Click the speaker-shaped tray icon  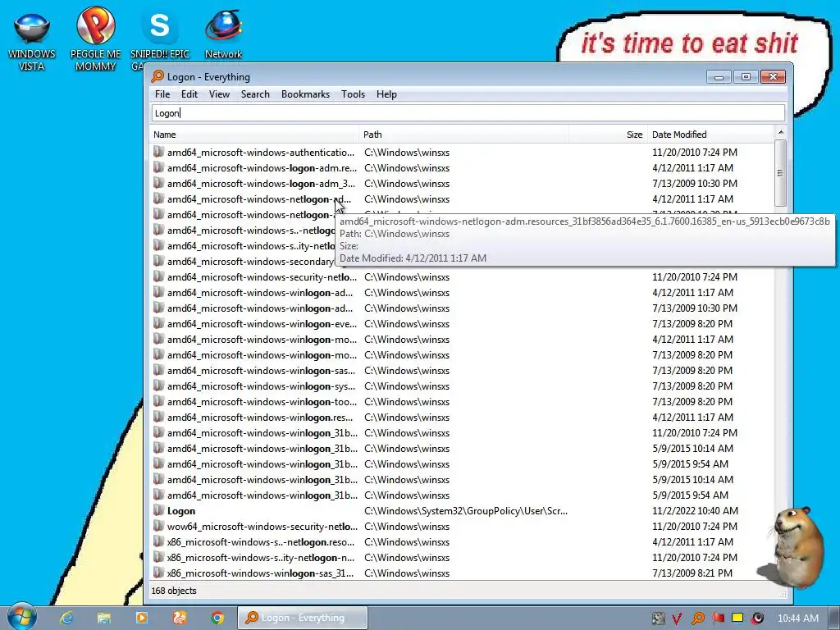click(757, 619)
